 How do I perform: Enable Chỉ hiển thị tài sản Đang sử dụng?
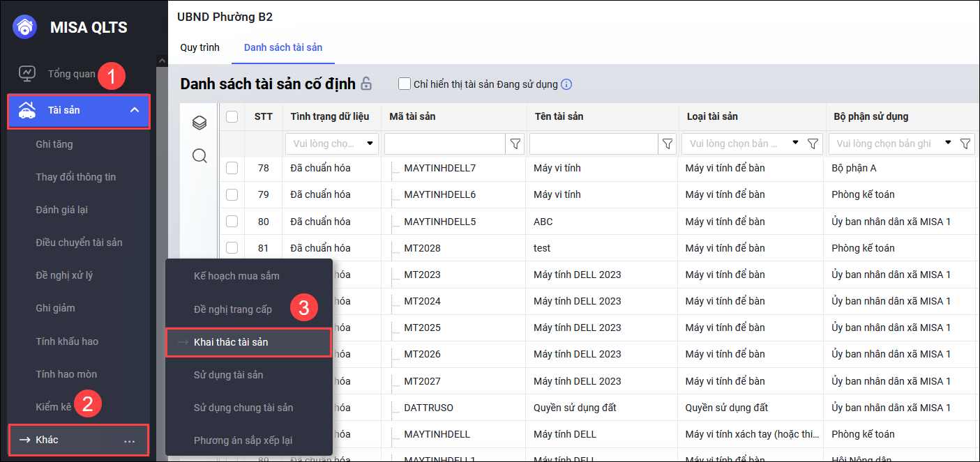(404, 84)
